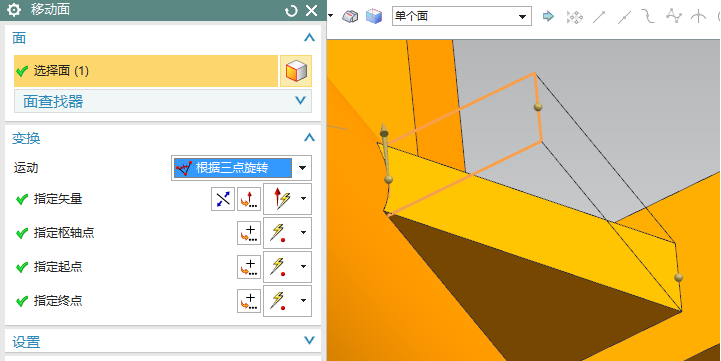The height and width of the screenshot is (361, 721).
Task: Open the vector dialog beside 指定矢量
Action: pos(249,199)
